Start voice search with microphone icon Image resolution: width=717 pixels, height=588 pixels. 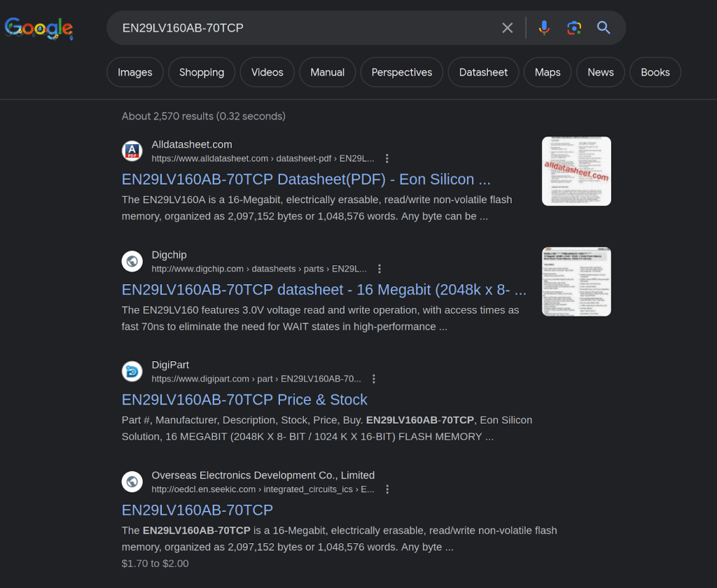pos(543,28)
